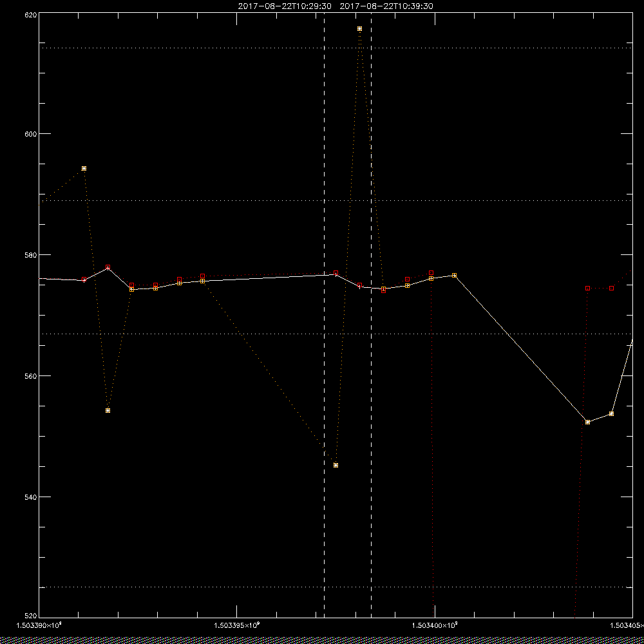Viewport: 644px width, 644px height.
Task: Click the 560 y-axis label
Action: 31,376
